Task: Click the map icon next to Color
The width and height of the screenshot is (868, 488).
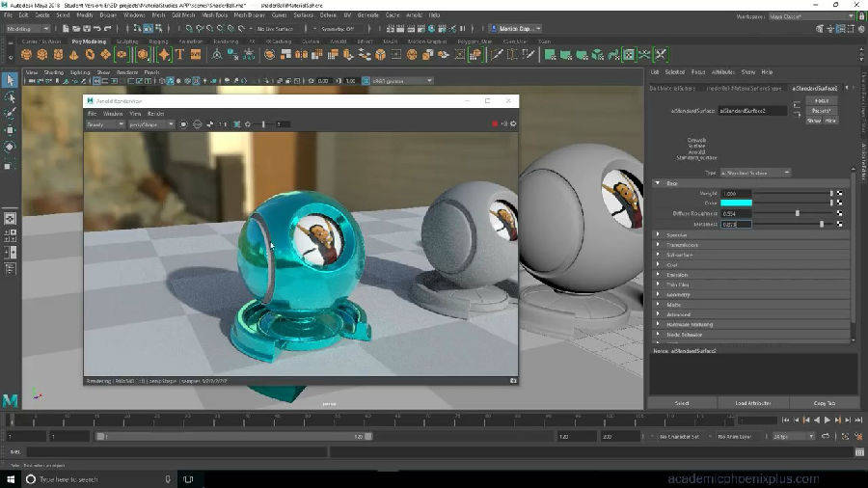Action: 840,203
